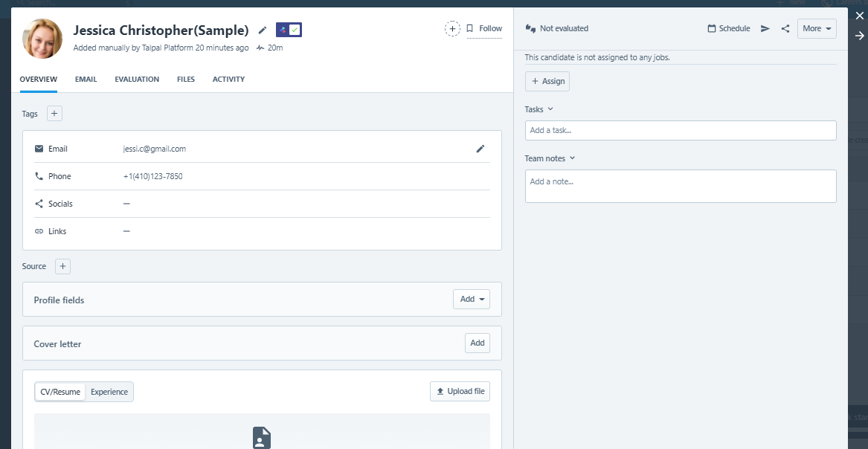Click the Add a note field

click(681, 186)
